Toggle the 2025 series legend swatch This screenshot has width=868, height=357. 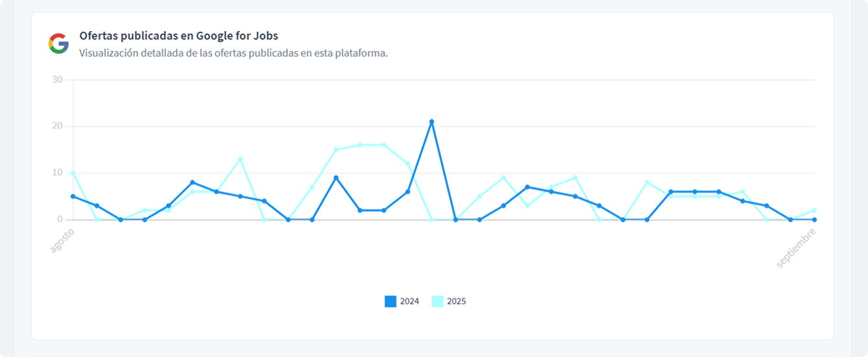click(x=437, y=301)
